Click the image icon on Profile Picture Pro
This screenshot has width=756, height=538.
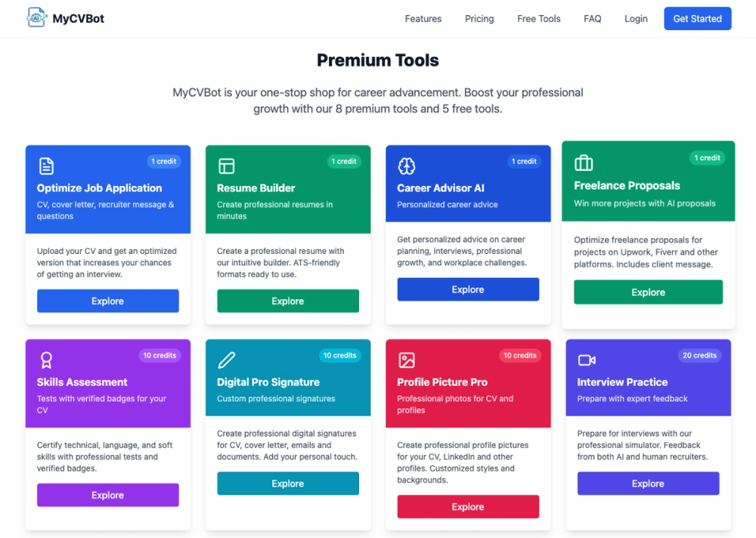pyautogui.click(x=407, y=360)
